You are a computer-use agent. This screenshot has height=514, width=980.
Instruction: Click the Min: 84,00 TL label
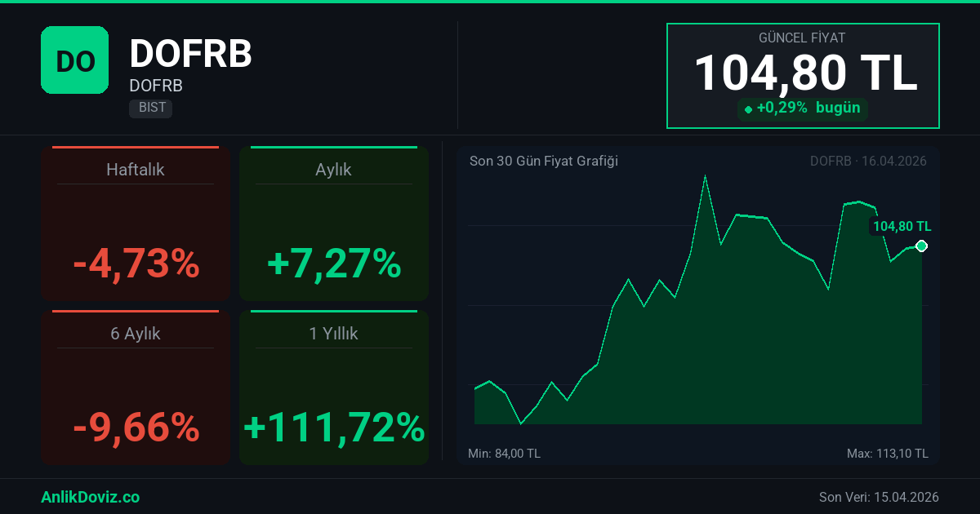click(504, 454)
